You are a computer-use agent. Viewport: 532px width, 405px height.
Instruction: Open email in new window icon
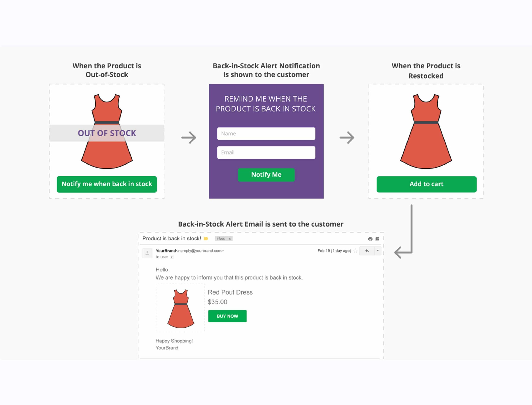point(377,239)
